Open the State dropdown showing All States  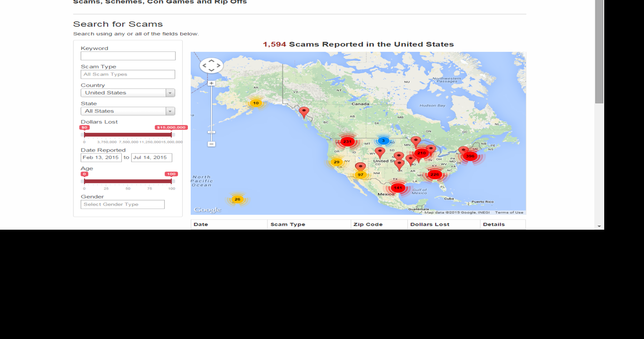[x=128, y=111]
